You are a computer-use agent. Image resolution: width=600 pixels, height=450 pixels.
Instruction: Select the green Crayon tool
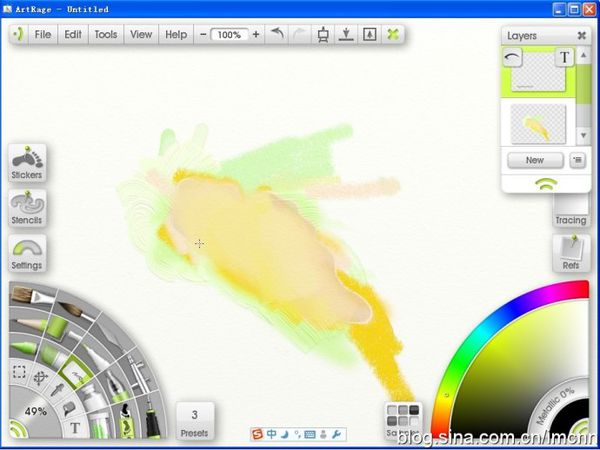(24, 347)
